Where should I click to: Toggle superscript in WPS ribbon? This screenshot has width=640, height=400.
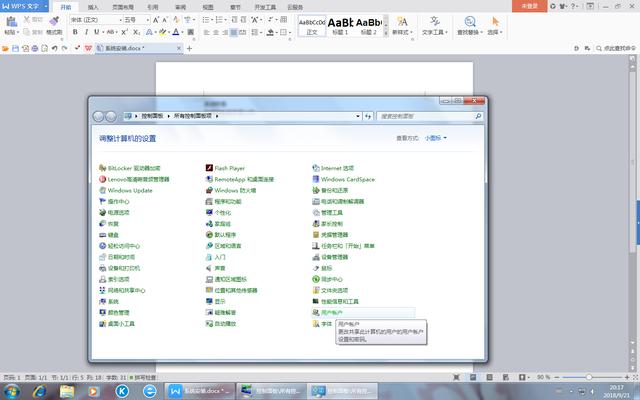tap(124, 32)
